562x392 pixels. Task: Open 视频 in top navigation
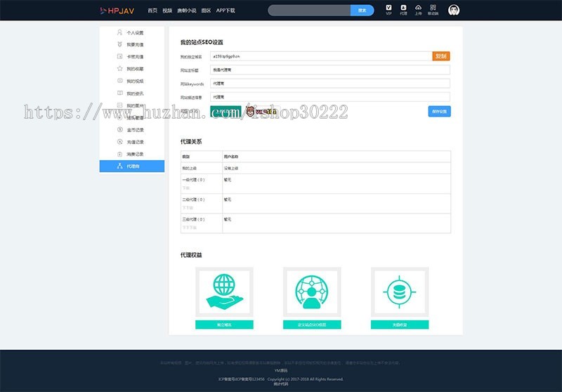click(167, 11)
